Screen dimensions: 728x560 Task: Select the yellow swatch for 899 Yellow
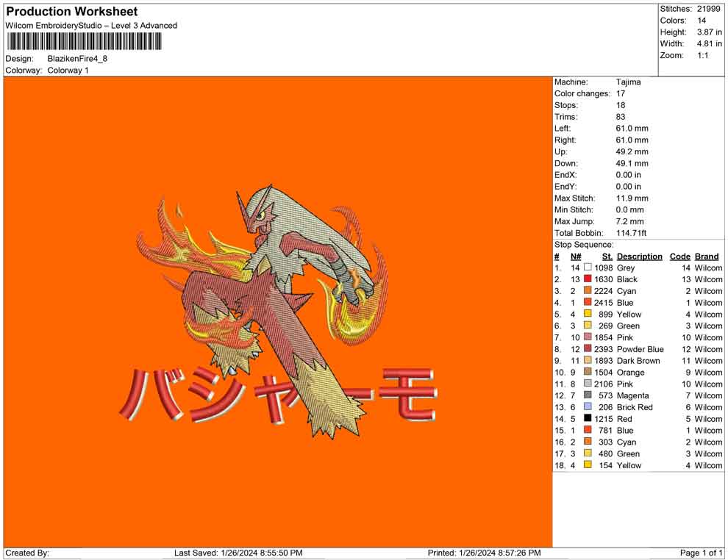(588, 314)
